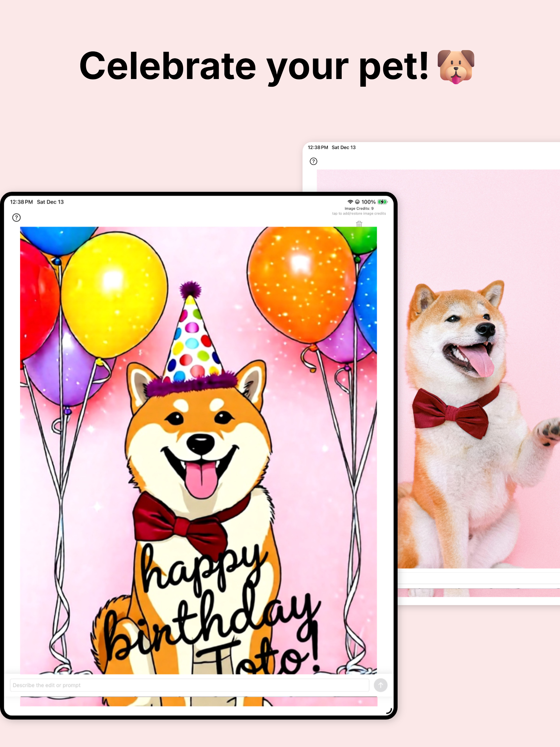Tap '12:38 PM' time on front iPad
Viewport: 560px width, 747px height.
(x=21, y=202)
